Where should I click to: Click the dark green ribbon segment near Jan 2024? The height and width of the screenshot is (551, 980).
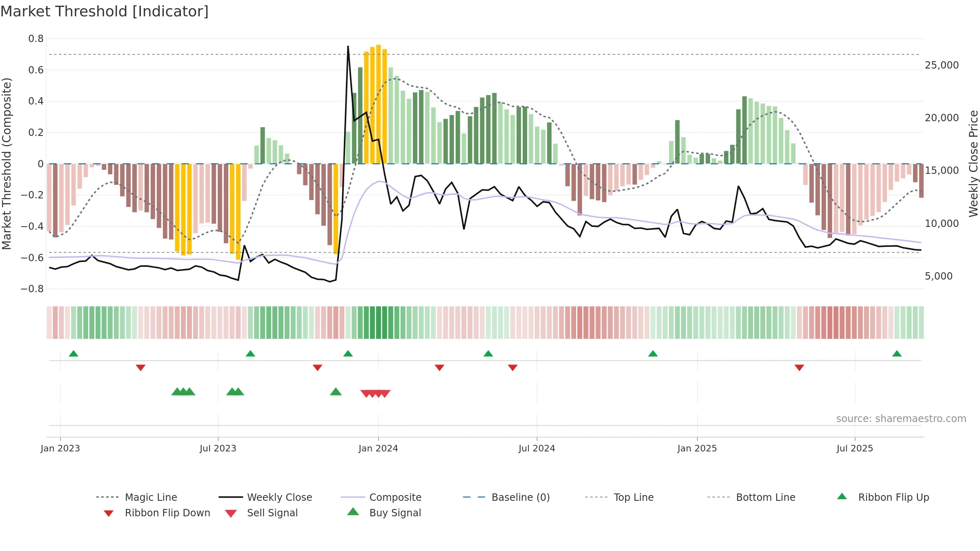pos(379,322)
